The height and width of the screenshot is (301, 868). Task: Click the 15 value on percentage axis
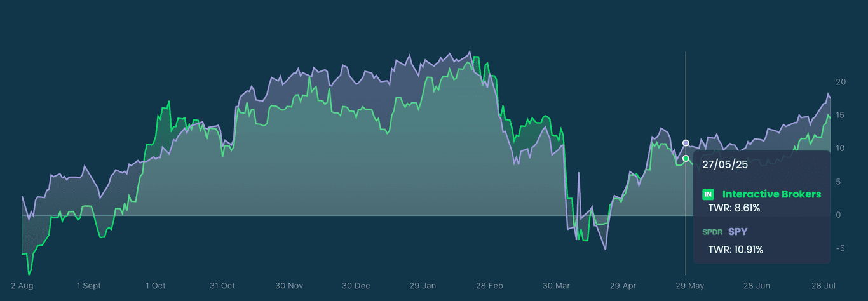coord(841,116)
